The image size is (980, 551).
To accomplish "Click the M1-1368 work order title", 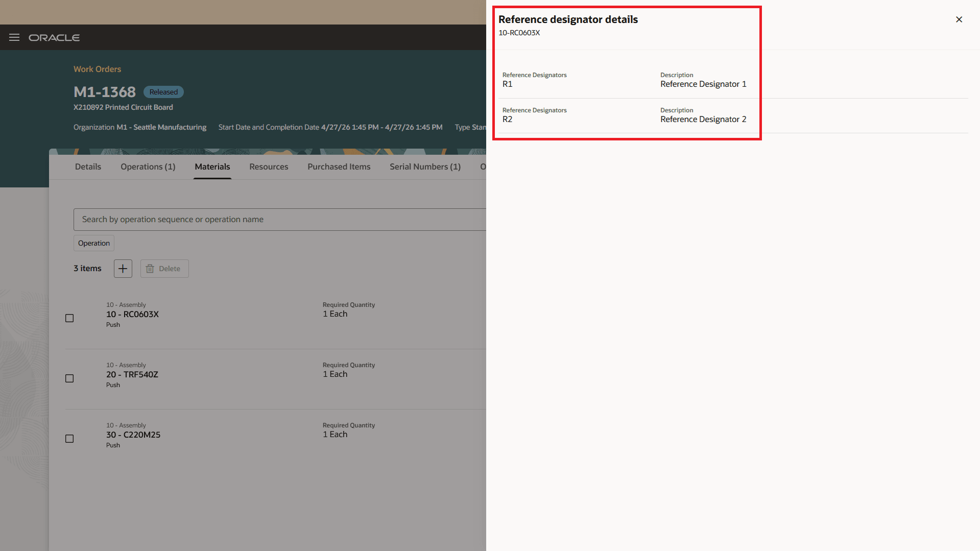I will tap(105, 92).
